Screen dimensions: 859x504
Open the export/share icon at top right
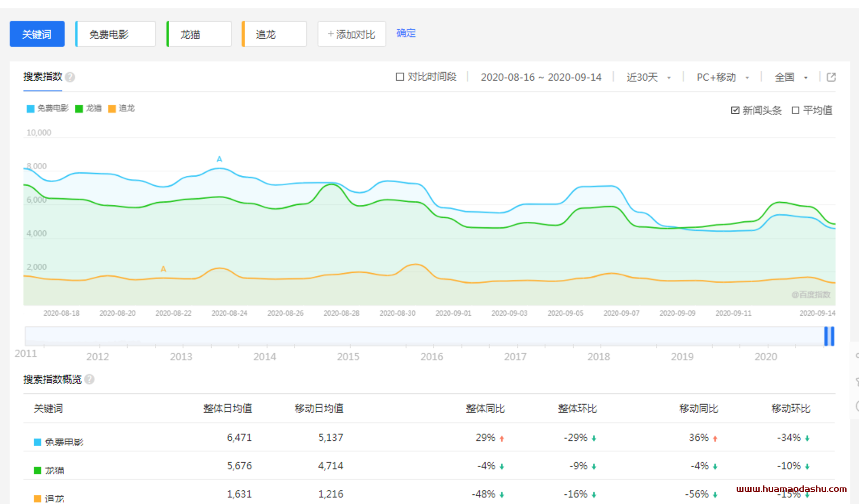[x=831, y=77]
